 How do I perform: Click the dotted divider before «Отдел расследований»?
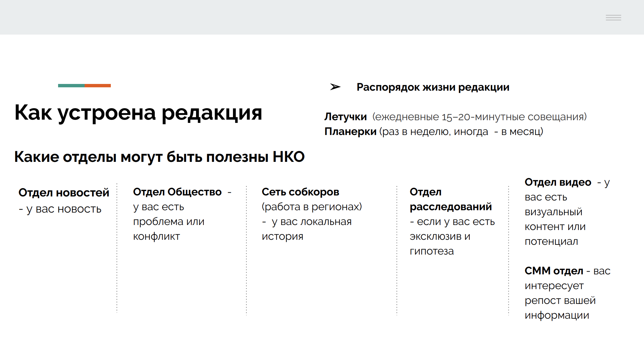pos(397,248)
